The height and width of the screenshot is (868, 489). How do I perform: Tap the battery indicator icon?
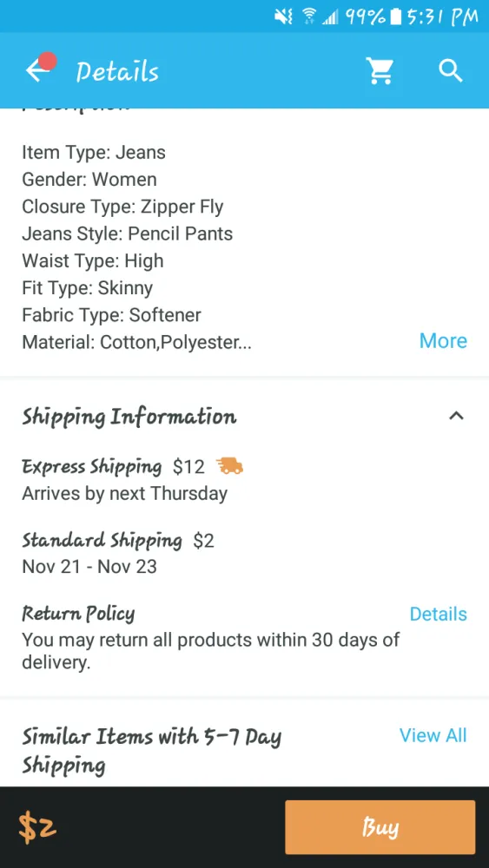tap(395, 16)
